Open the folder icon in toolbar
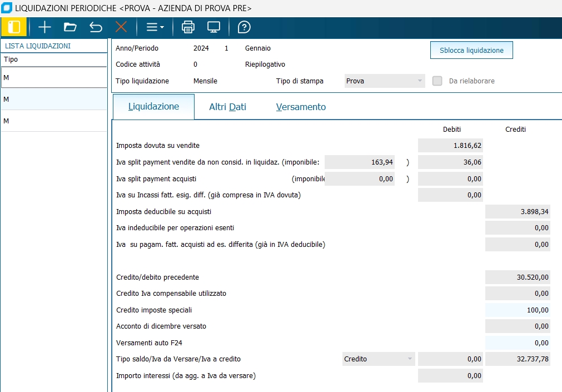The image size is (562, 392). [70, 27]
